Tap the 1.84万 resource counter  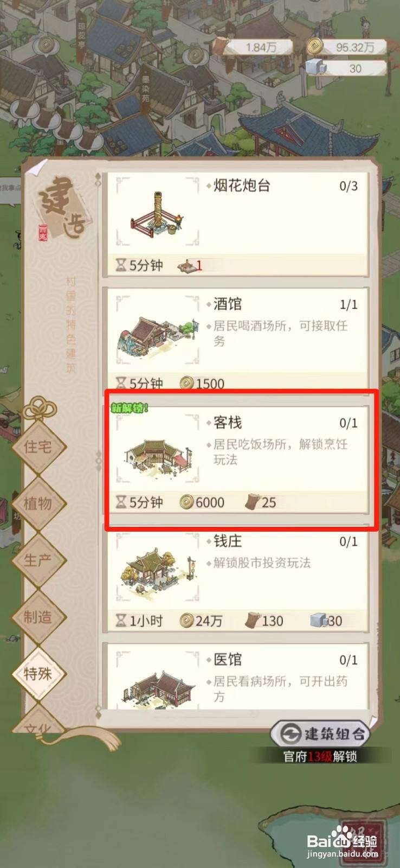(254, 47)
